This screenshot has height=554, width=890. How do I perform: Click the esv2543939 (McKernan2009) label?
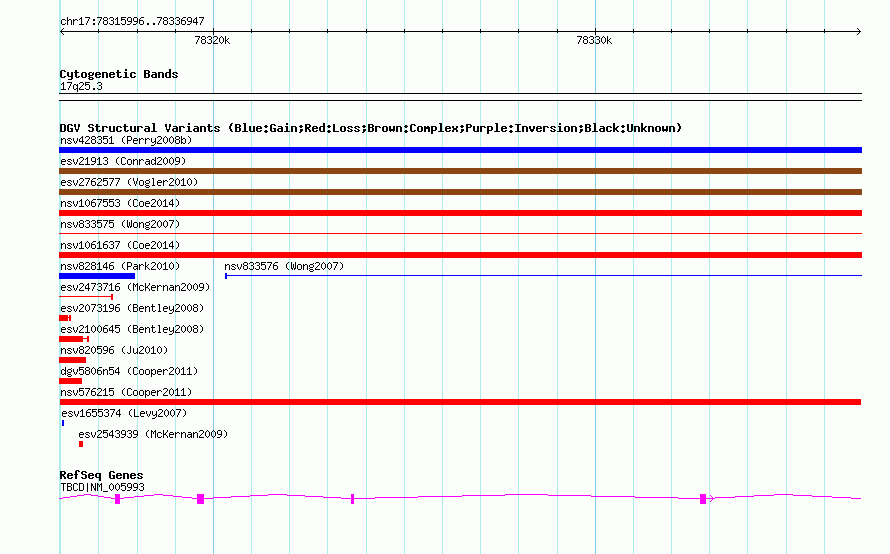[x=153, y=434]
